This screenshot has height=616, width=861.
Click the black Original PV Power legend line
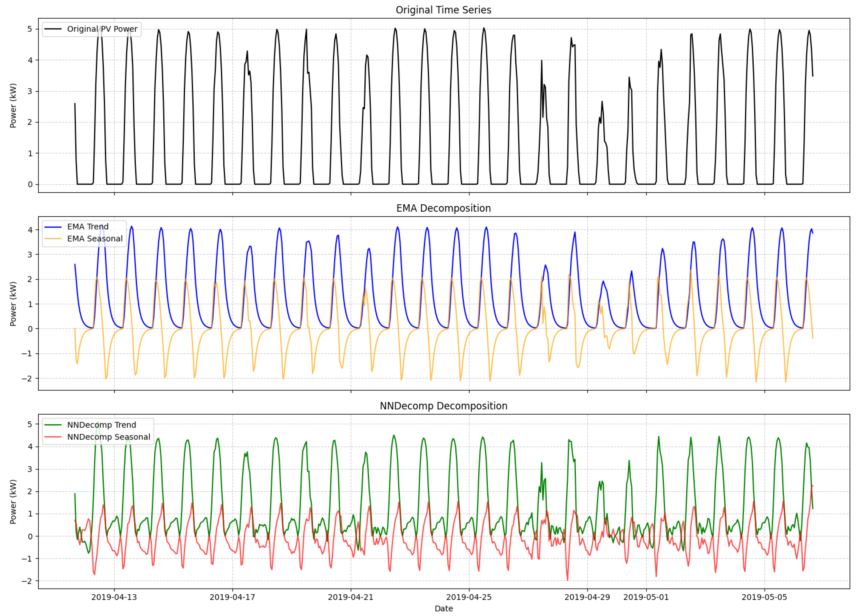click(53, 29)
